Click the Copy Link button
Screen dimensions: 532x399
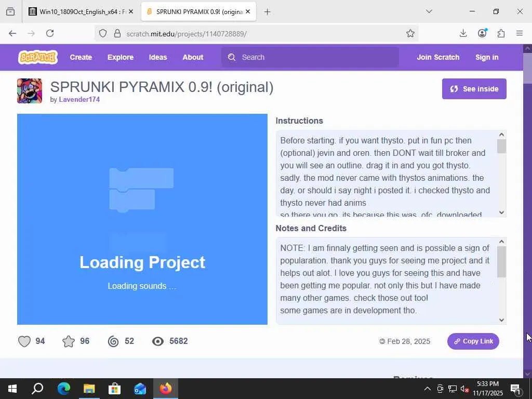pyautogui.click(x=473, y=341)
